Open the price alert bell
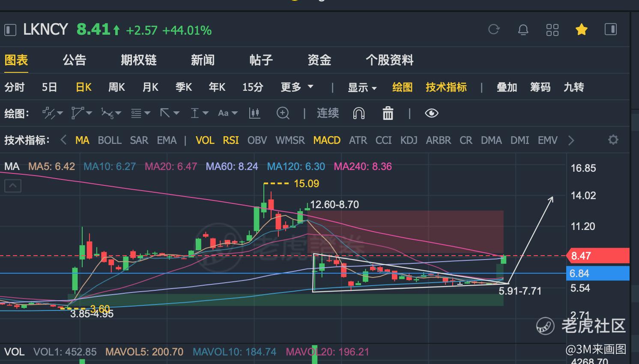 [x=523, y=30]
